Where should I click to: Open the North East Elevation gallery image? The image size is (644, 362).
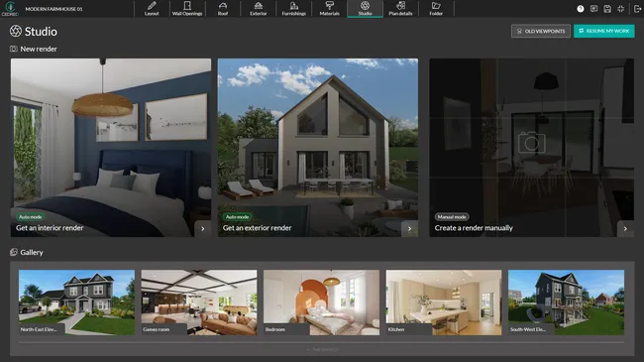[77, 302]
